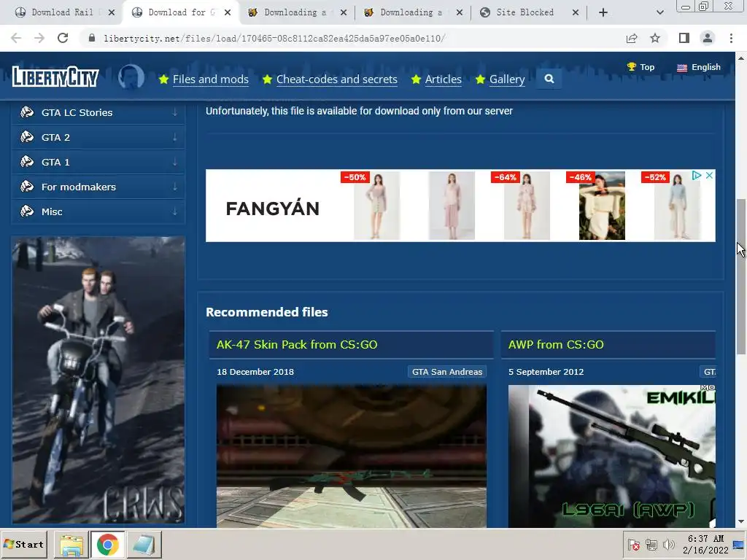The width and height of the screenshot is (747, 560).
Task: Click the network icon in system tray
Action: [x=651, y=545]
